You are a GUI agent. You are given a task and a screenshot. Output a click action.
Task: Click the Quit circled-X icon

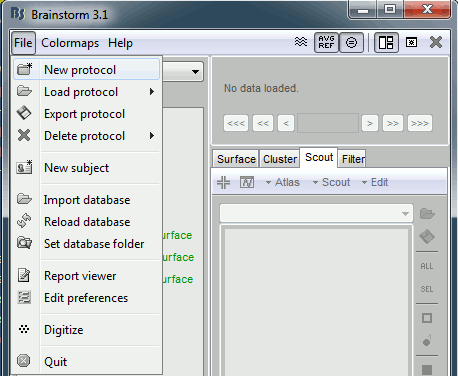[24, 361]
